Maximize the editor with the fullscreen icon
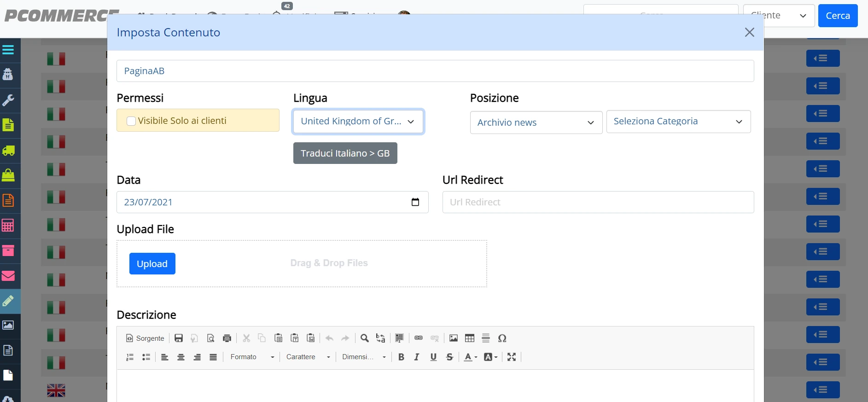 pos(511,357)
